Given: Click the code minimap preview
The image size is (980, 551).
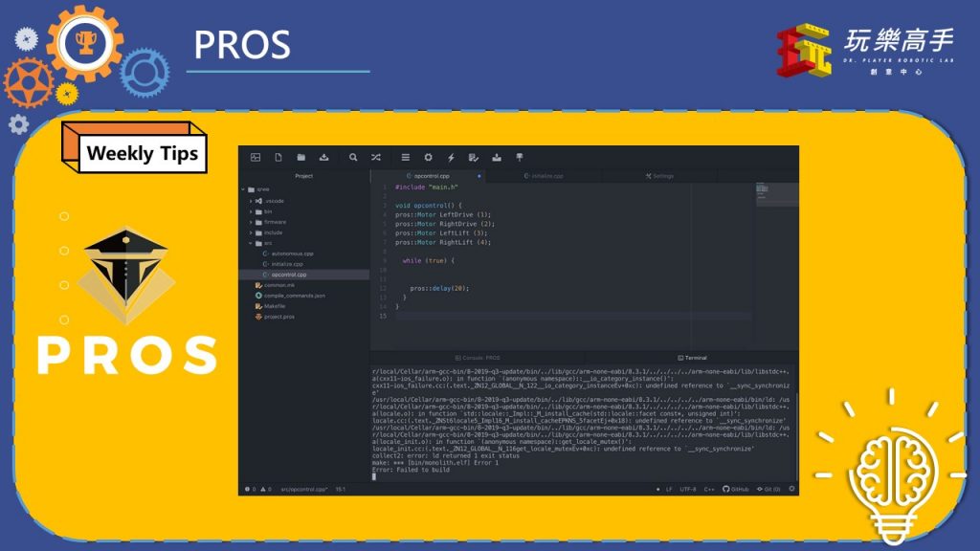Looking at the screenshot, I should (777, 194).
